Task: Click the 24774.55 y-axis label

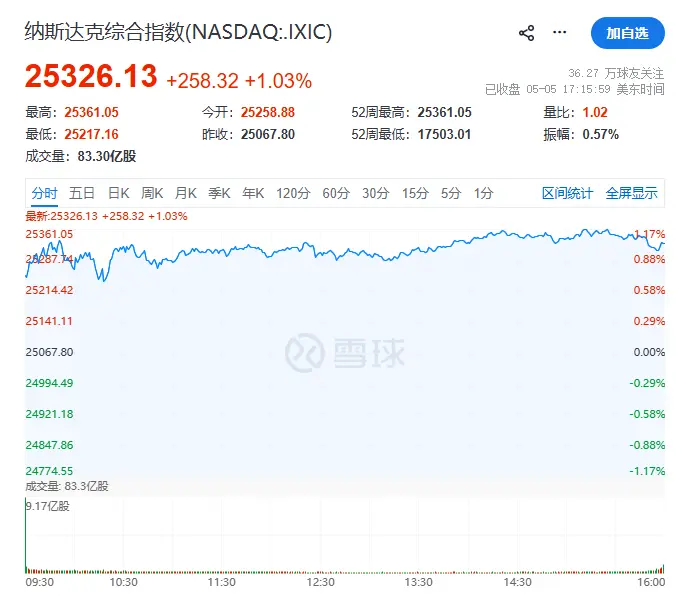Action: pos(49,471)
